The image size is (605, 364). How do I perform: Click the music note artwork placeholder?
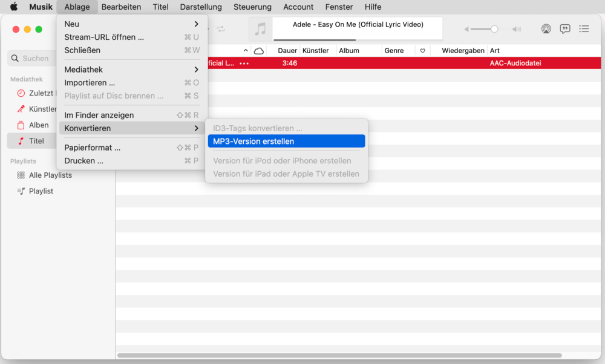pos(260,29)
